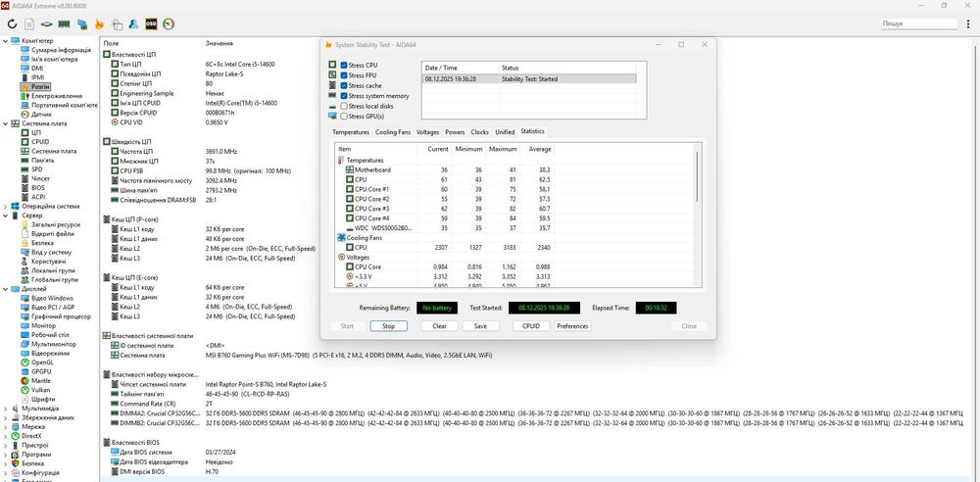This screenshot has height=482, width=980.
Task: Select the CPUID tree item
Action: pyautogui.click(x=40, y=142)
